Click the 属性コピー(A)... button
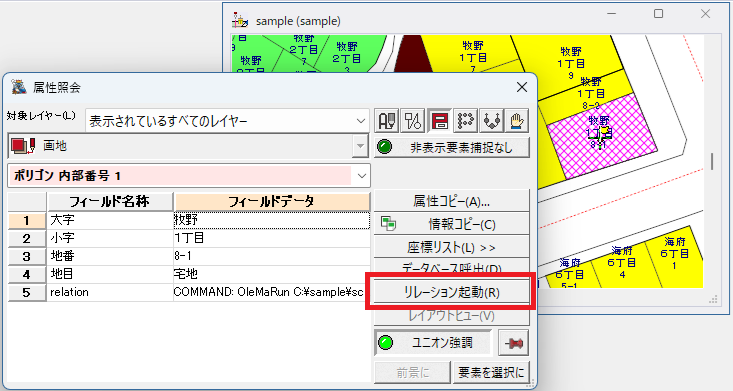 point(452,201)
